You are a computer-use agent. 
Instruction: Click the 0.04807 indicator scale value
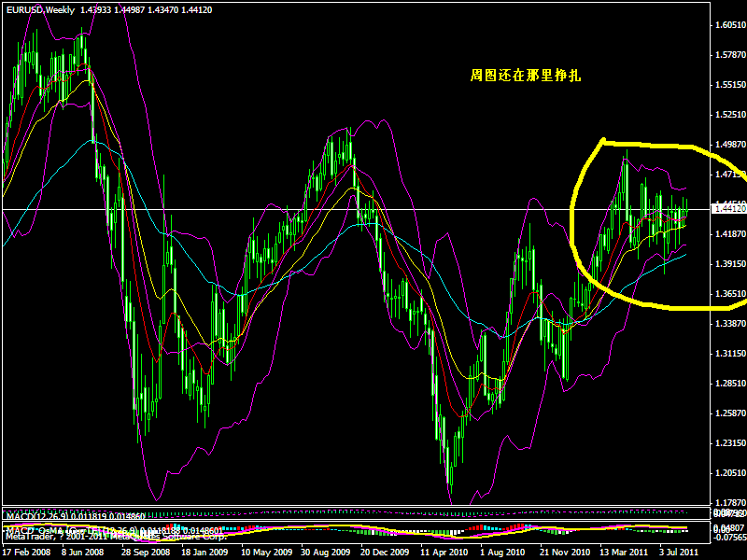pos(730,526)
